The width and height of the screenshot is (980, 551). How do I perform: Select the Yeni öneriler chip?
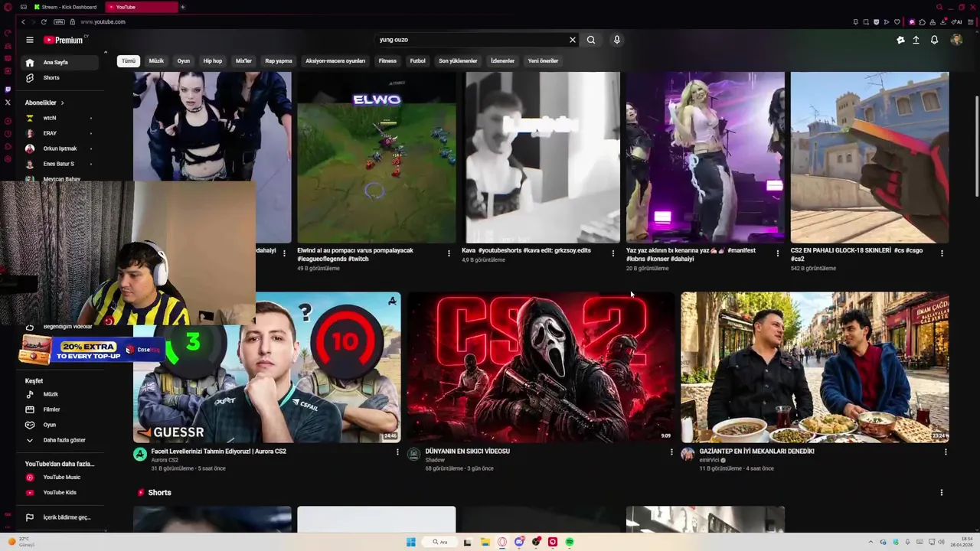[x=543, y=61]
